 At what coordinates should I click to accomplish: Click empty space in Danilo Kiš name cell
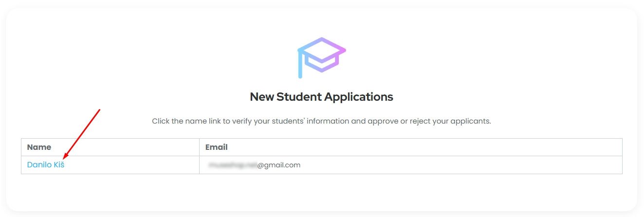[x=131, y=165]
